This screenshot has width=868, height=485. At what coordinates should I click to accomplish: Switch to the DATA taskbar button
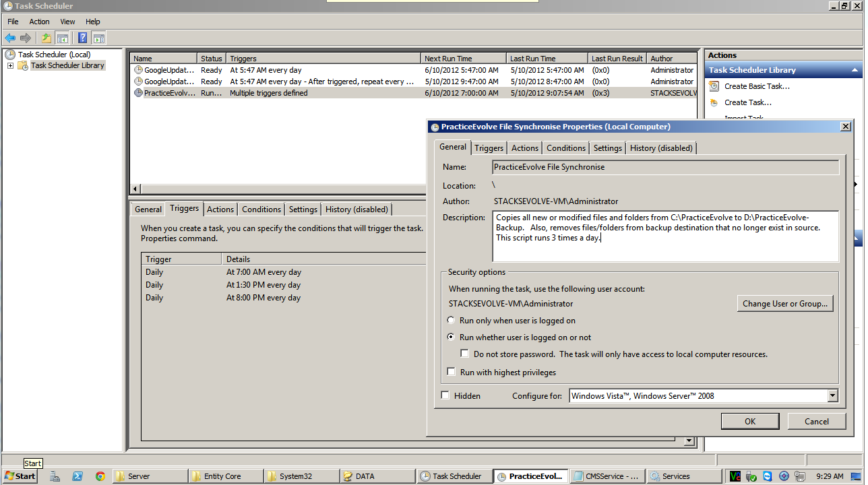378,476
